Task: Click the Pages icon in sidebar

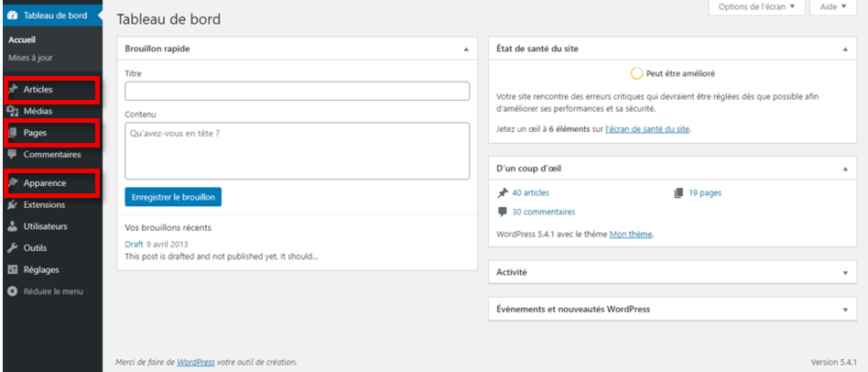Action: (x=13, y=133)
